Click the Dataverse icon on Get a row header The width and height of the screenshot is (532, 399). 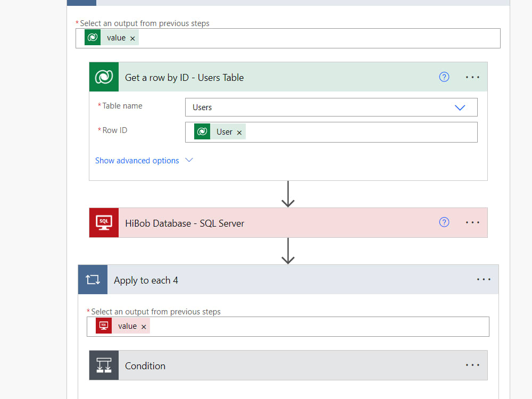point(104,77)
